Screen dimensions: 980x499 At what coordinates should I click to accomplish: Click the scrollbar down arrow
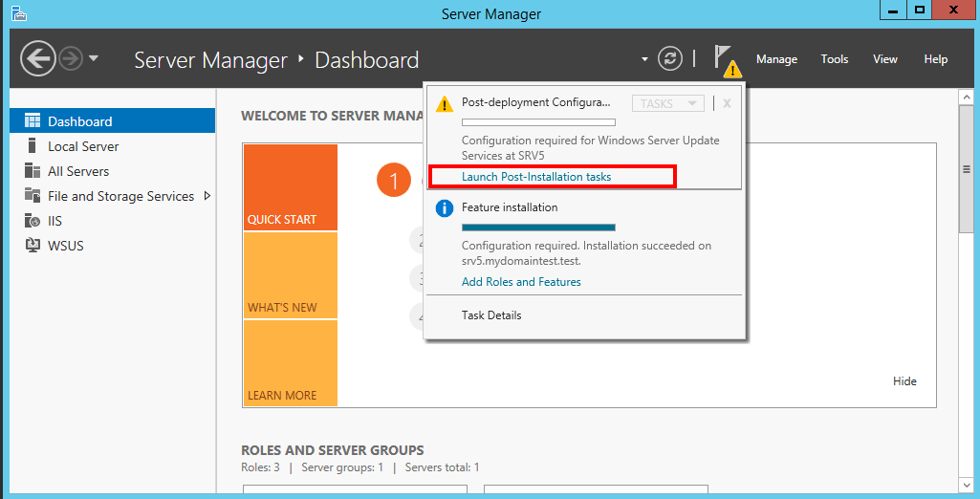(x=967, y=485)
